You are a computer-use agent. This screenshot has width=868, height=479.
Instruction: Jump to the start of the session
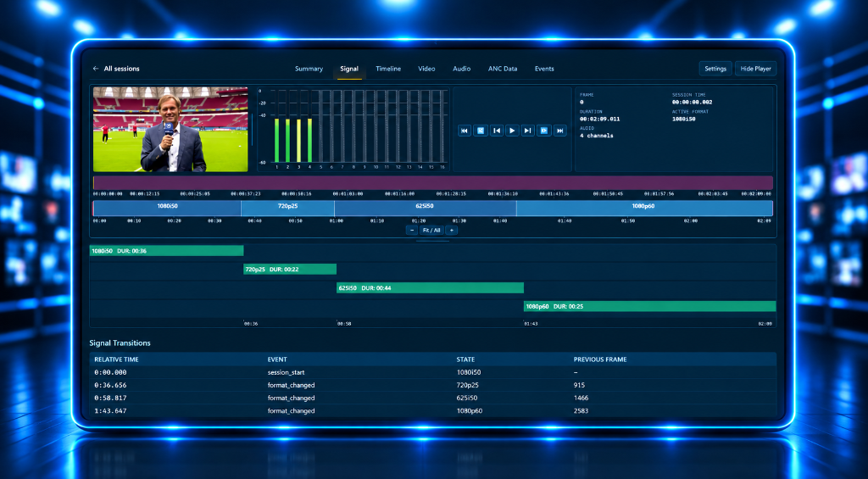pos(465,131)
